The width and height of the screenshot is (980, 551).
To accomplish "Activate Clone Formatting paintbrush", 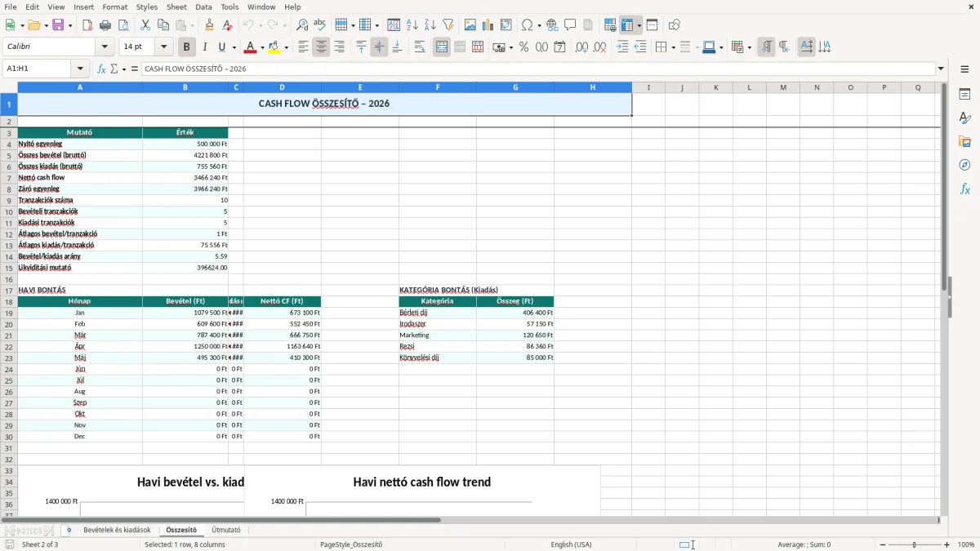I will pos(210,25).
